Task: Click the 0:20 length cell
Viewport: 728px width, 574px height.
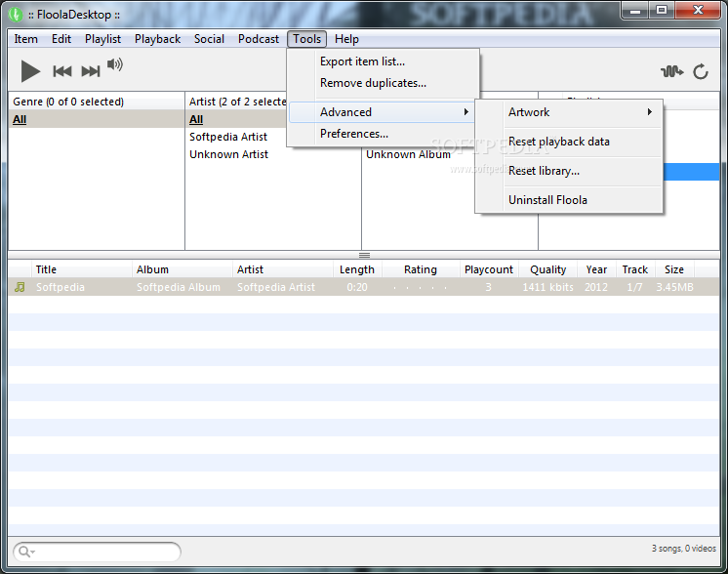Action: pyautogui.click(x=357, y=287)
